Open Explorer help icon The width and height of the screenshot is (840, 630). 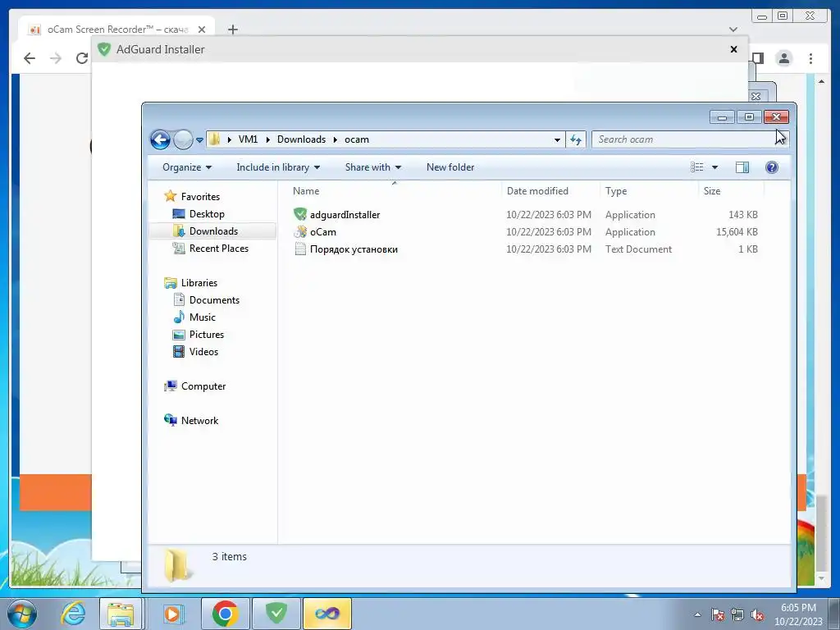[771, 167]
